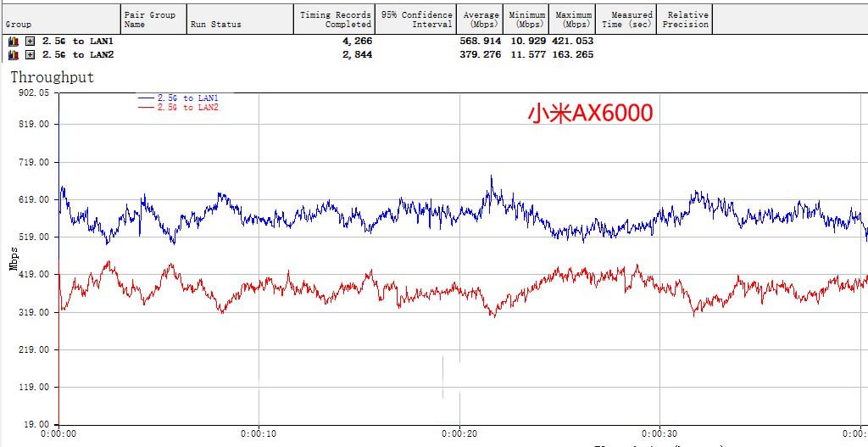Click the 379.276 average value
868x447 pixels.
[481, 55]
